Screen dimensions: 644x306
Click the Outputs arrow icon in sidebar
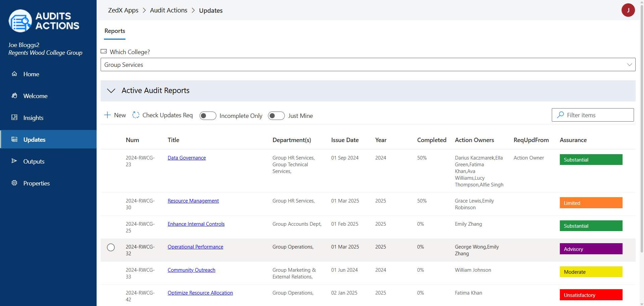point(14,161)
